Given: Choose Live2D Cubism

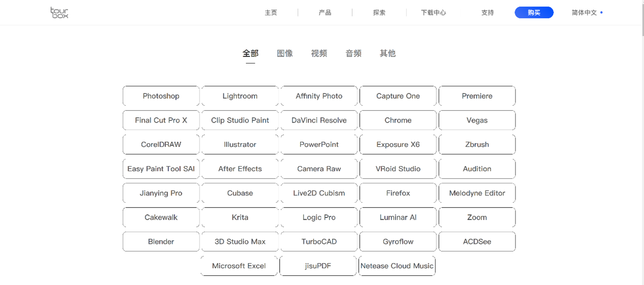Looking at the screenshot, I should click(x=319, y=193).
